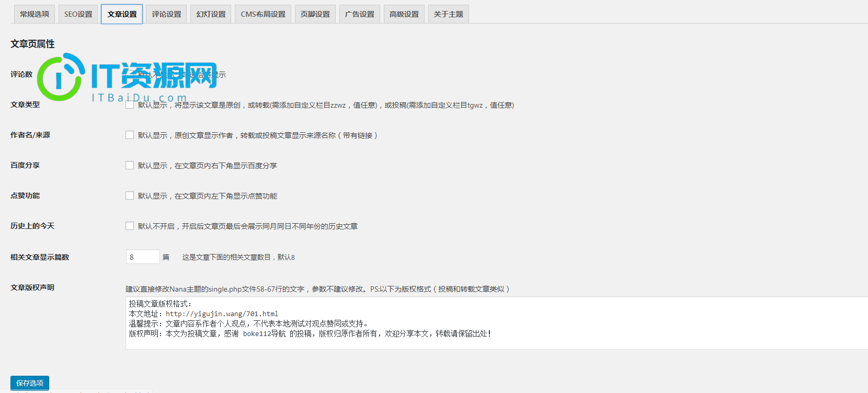
Task: Click the 默认显示，在文章页内左下角显示点赞功能 description
Action: coord(208,196)
